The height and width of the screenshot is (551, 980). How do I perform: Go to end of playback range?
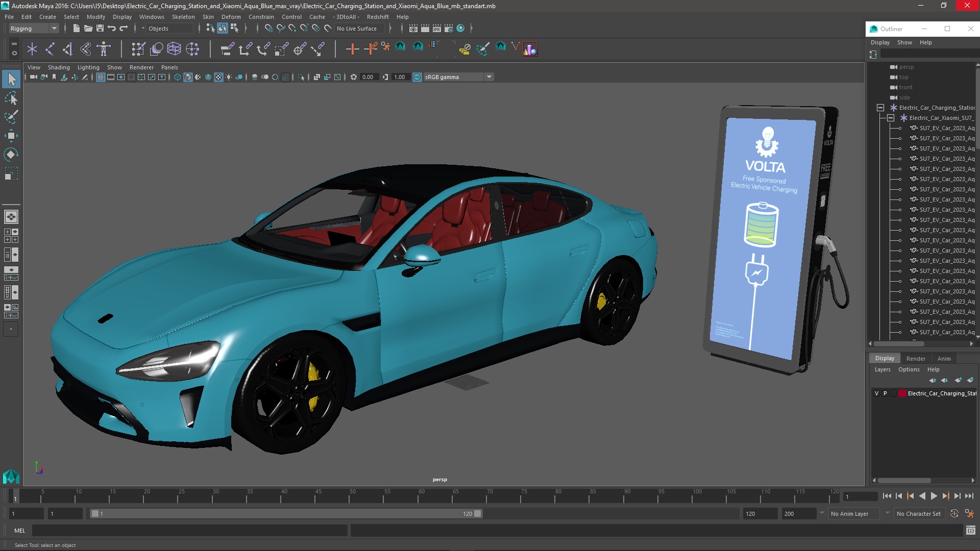969,496
